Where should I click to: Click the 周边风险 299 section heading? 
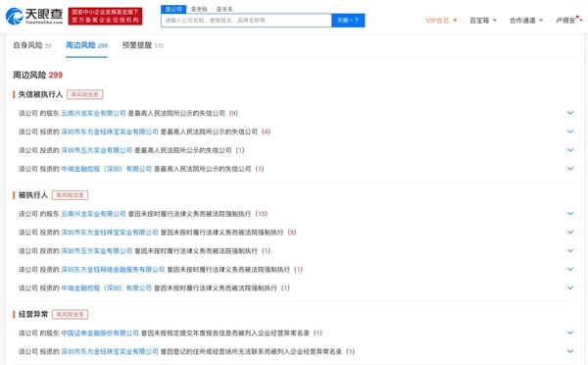[x=37, y=76]
